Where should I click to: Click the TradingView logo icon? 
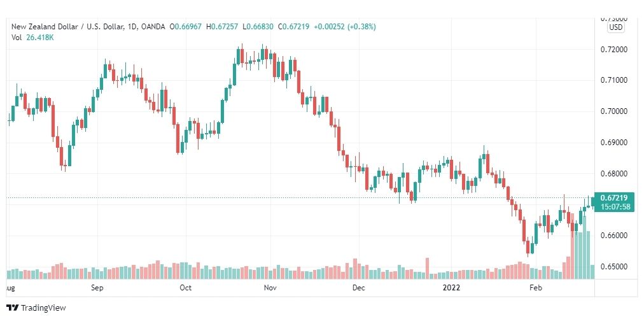[x=13, y=308]
